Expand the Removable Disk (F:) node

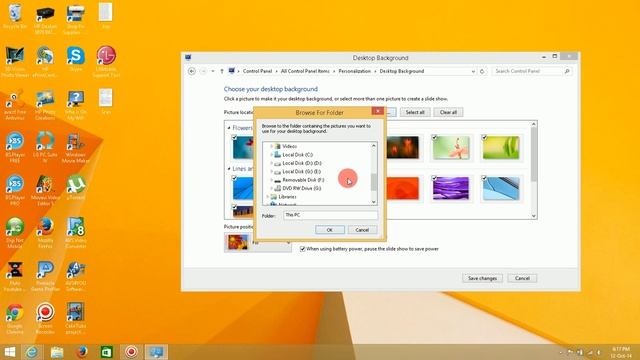[271, 180]
